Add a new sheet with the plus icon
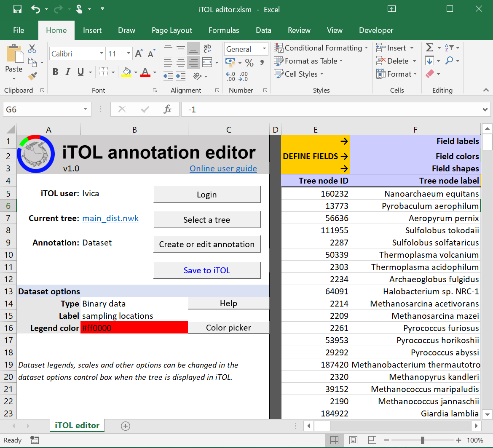Image resolution: width=493 pixels, height=448 pixels. click(126, 426)
